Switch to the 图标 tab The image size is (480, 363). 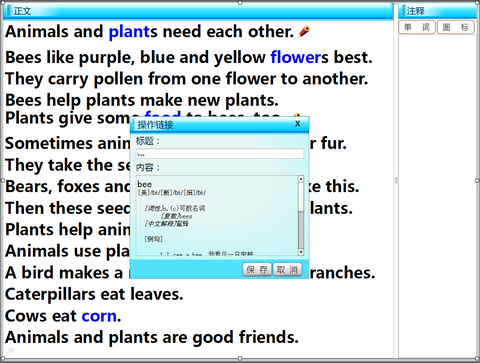pos(456,27)
